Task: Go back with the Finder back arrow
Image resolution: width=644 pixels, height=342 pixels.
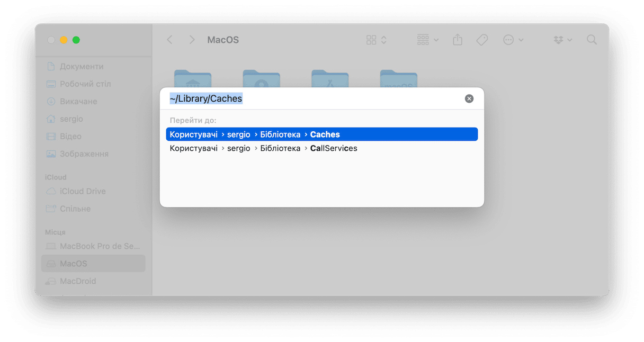Action: [170, 40]
